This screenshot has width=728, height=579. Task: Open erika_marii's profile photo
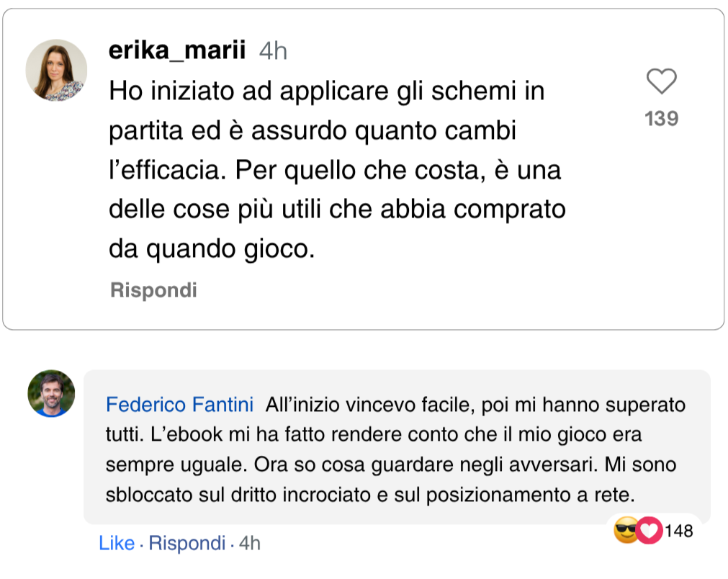pyautogui.click(x=56, y=70)
